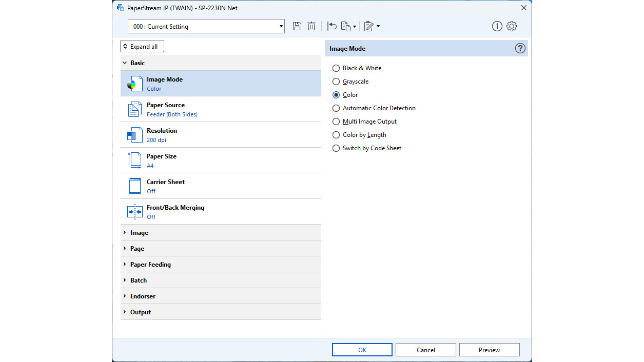
Task: Click the Expand all button
Action: [x=142, y=47]
